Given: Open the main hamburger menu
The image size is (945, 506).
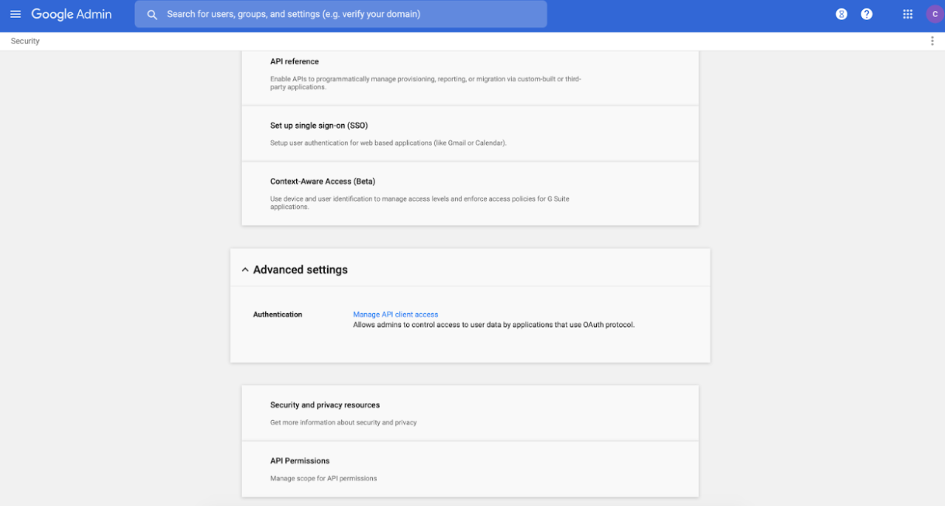Looking at the screenshot, I should 16,14.
